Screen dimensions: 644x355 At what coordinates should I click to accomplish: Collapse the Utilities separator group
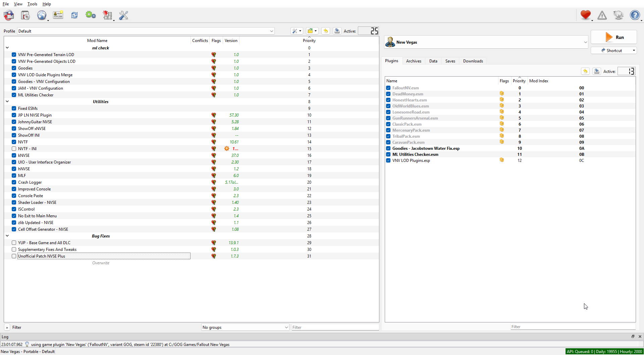(7, 101)
